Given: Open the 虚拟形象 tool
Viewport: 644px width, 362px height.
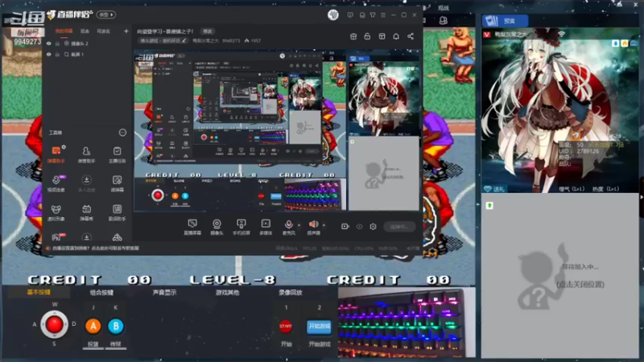Looking at the screenshot, I should [x=56, y=212].
